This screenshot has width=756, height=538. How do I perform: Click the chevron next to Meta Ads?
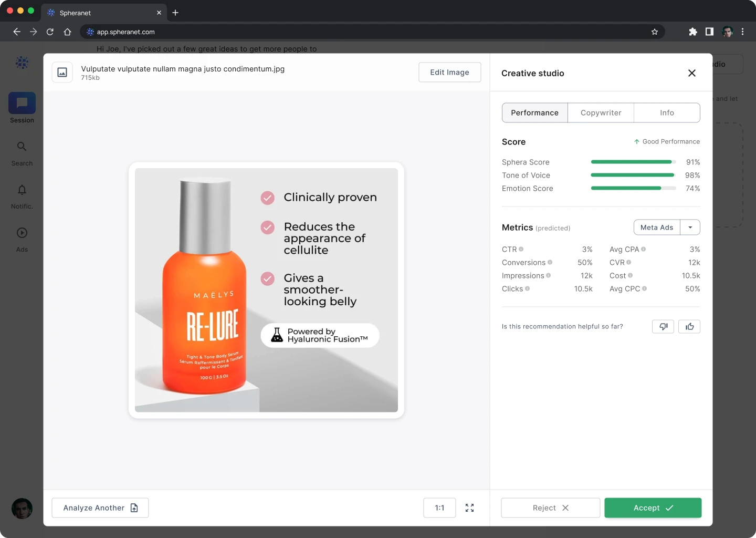tap(691, 227)
